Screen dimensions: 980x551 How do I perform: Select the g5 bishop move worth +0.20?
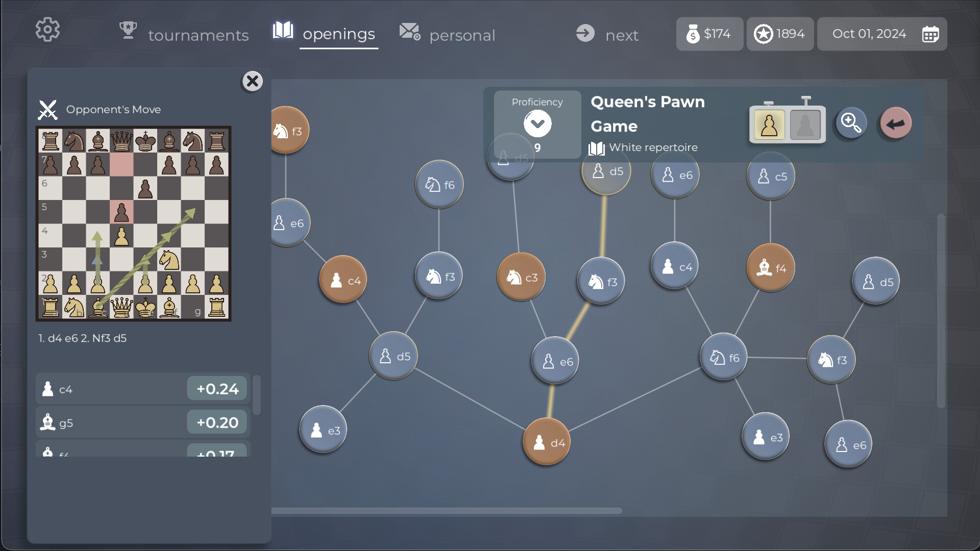click(142, 422)
